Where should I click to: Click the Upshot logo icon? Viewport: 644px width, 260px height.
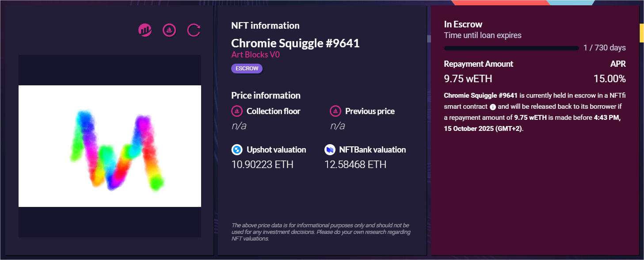(x=237, y=150)
